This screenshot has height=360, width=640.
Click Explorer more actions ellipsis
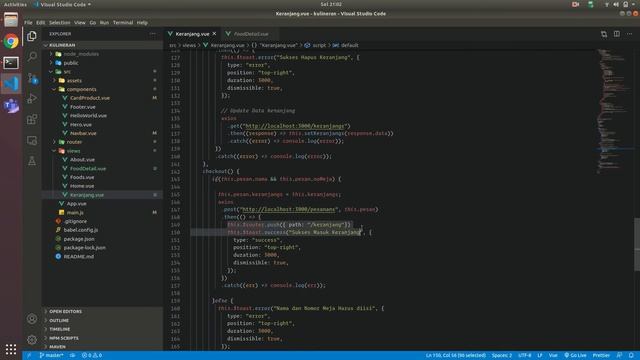point(153,34)
